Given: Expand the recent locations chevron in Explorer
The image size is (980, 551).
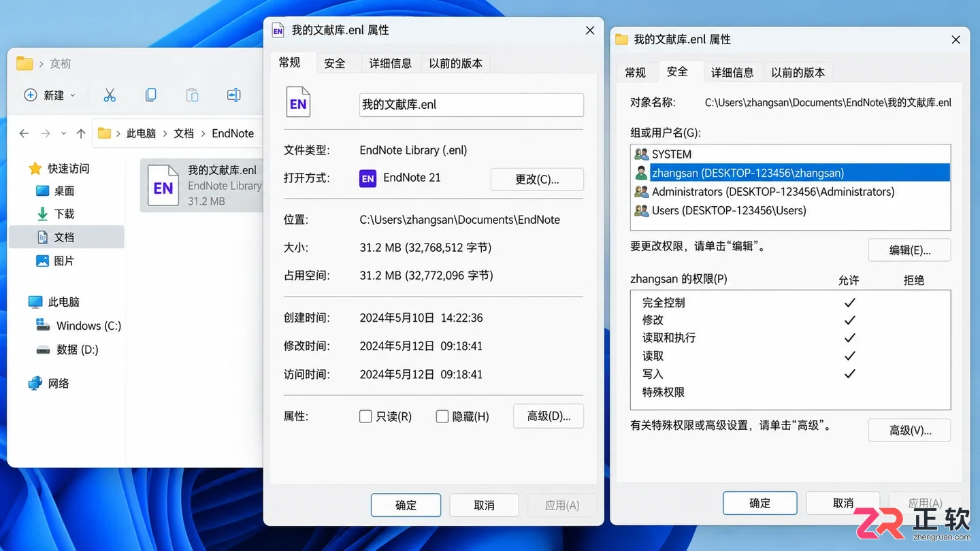Looking at the screenshot, I should coord(64,133).
